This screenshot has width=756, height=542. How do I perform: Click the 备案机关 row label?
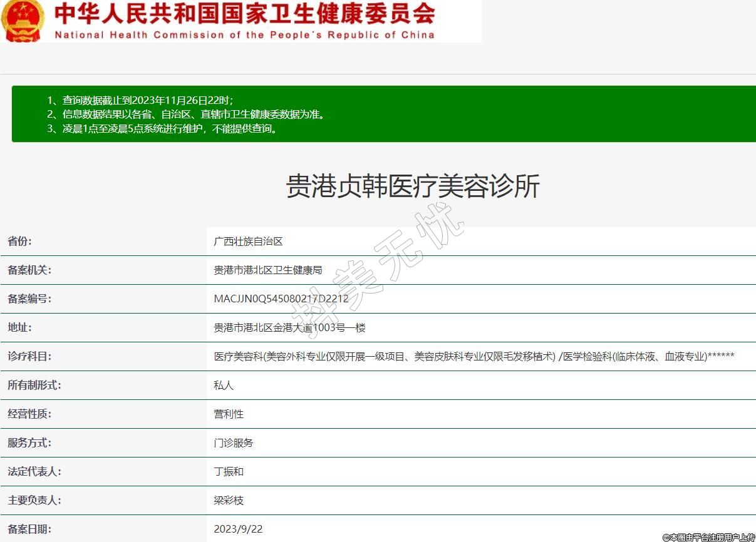tap(29, 270)
